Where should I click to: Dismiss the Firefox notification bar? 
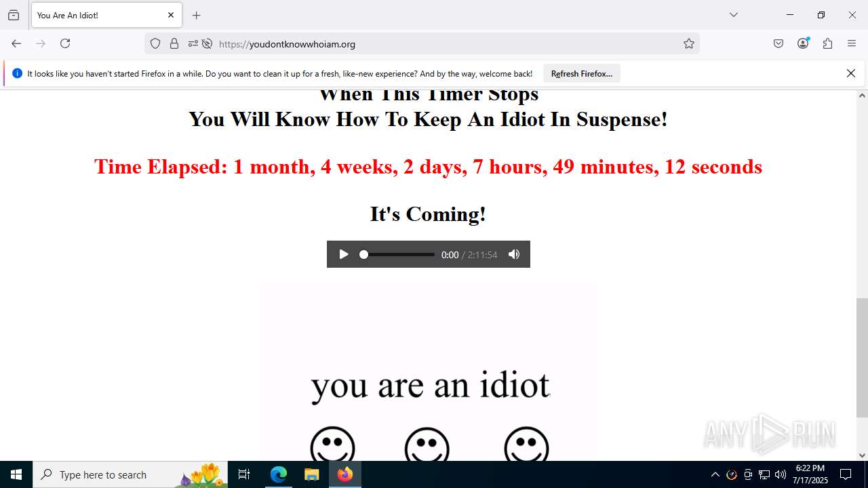tap(851, 73)
